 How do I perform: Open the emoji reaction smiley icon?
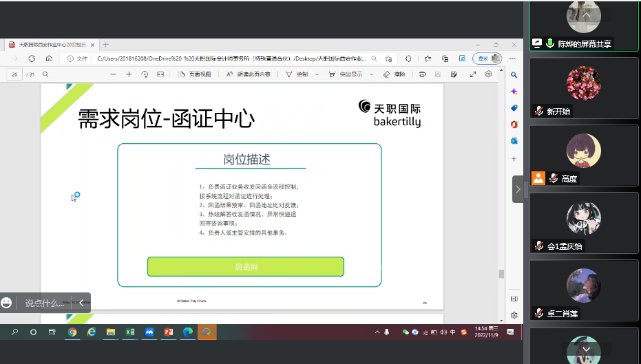click(x=7, y=303)
